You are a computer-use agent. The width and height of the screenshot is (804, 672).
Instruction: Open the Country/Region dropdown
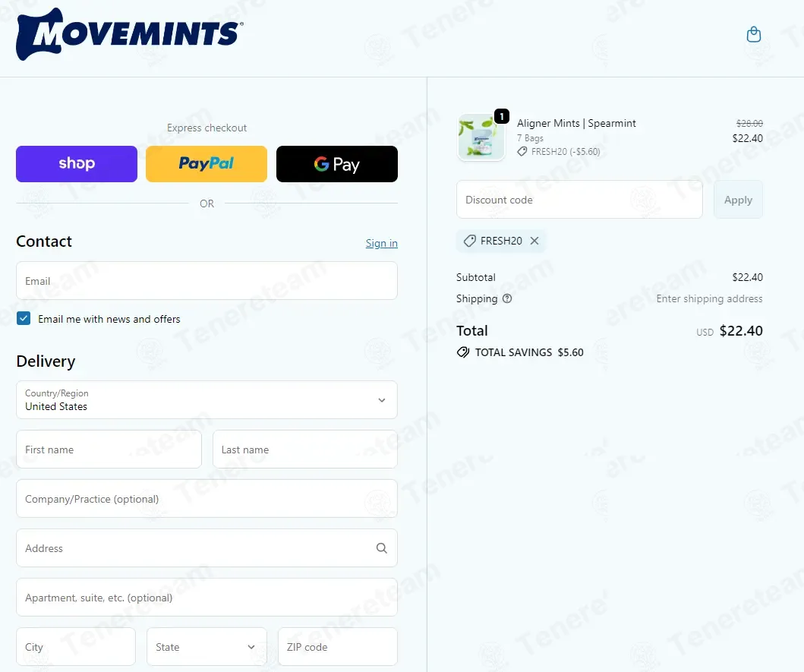tap(207, 399)
